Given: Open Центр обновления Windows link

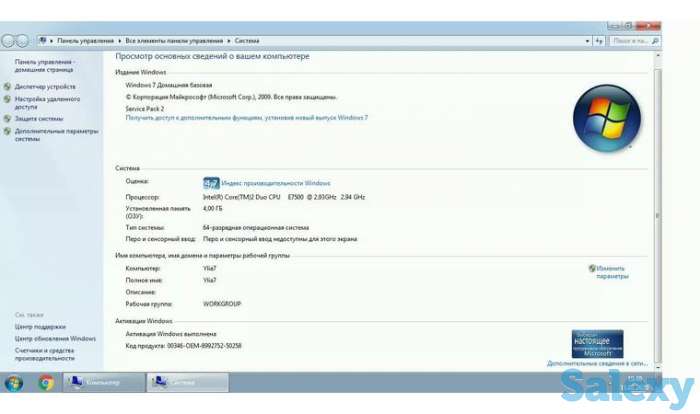Looking at the screenshot, I should [x=55, y=339].
